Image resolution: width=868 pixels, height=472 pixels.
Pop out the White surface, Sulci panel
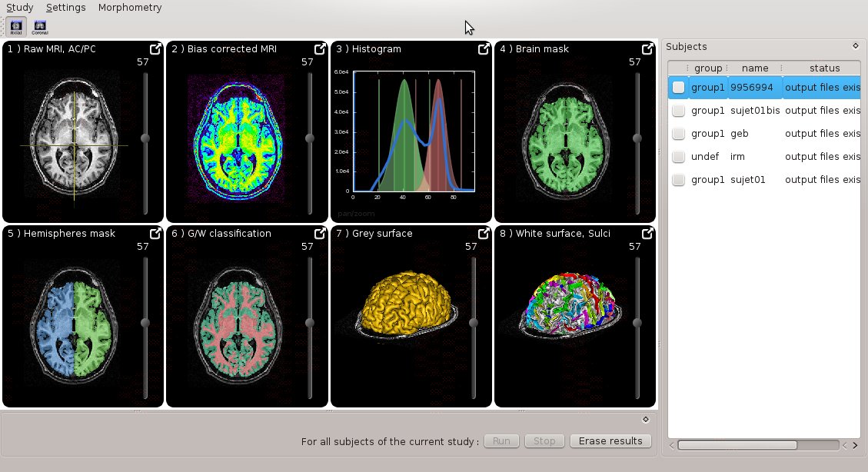pyautogui.click(x=648, y=233)
